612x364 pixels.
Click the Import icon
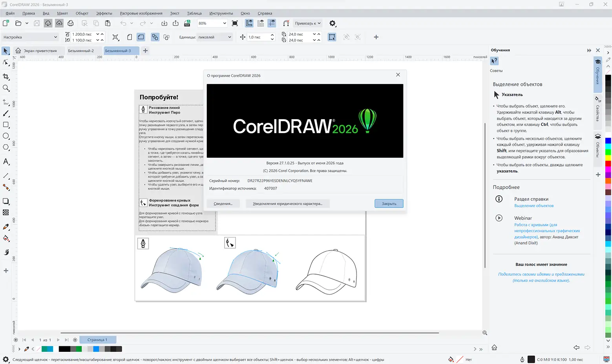(164, 23)
